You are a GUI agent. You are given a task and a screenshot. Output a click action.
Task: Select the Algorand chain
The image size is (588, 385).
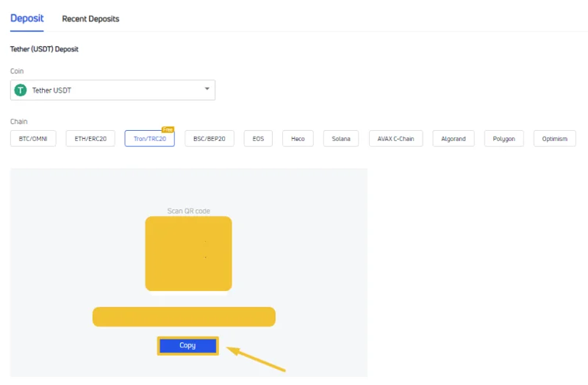click(453, 139)
